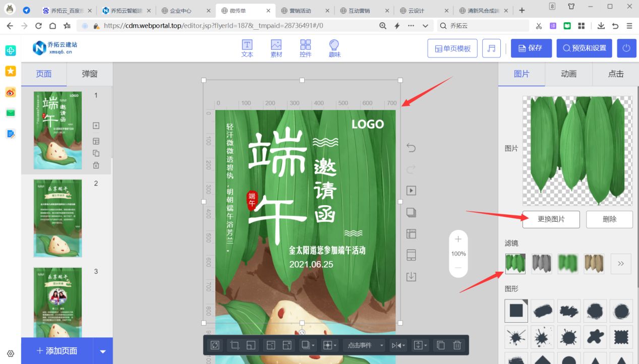Screen dimensions: 639x364
Task: Expand the 添加页面 dropdown arrow
Action: (102, 351)
